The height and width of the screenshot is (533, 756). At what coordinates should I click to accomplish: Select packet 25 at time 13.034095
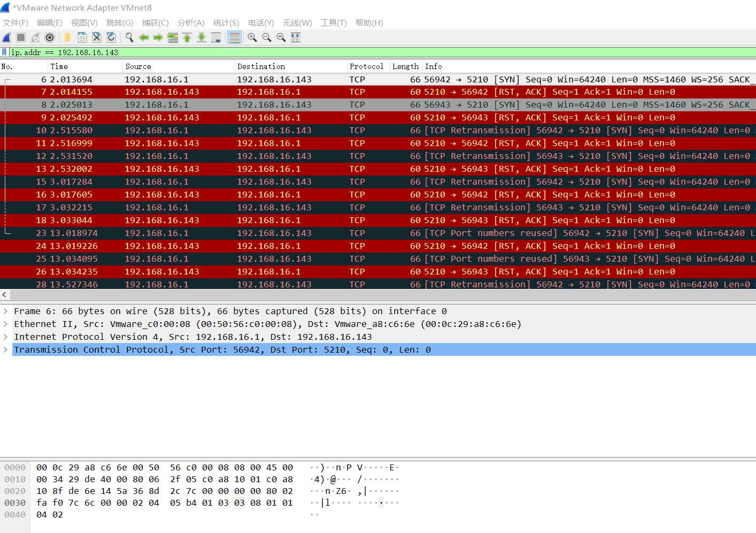coord(378,259)
